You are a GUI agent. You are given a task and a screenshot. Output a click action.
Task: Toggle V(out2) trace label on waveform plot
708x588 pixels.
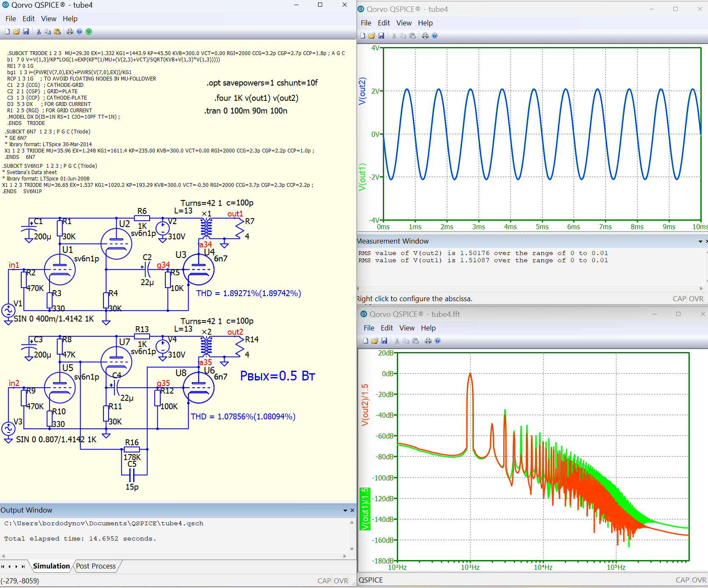pyautogui.click(x=362, y=91)
